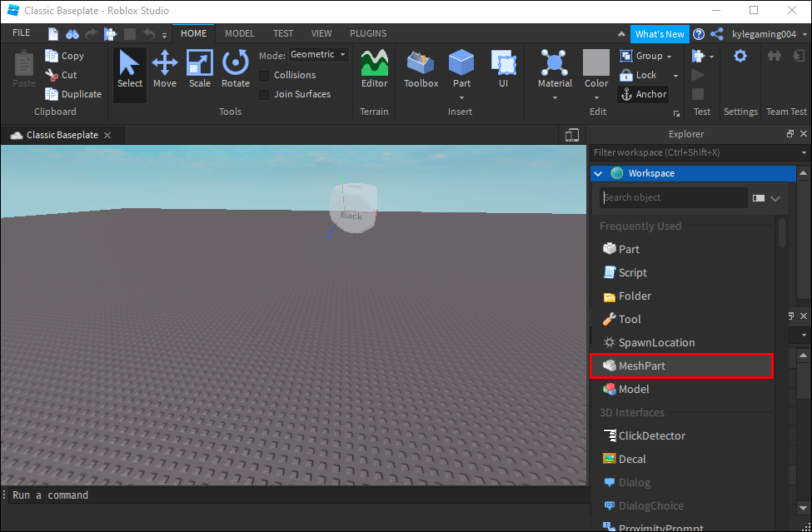812x532 pixels.
Task: Expand the Color dropdown arrow
Action: 596,97
